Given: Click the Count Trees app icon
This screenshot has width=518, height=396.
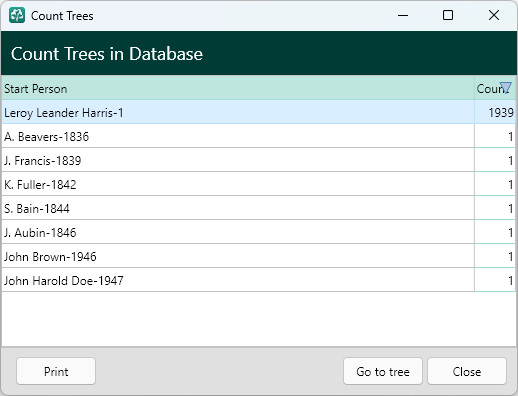Looking at the screenshot, I should [x=17, y=15].
